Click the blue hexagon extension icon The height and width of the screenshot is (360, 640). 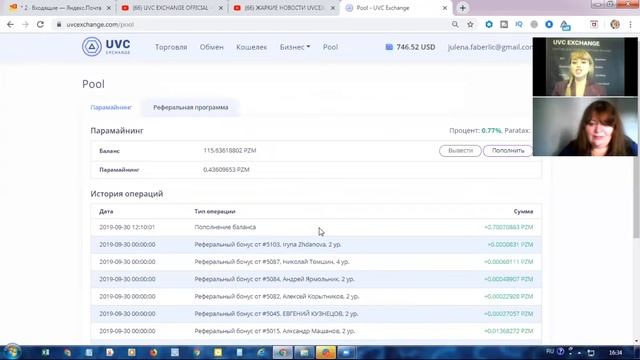(489, 24)
